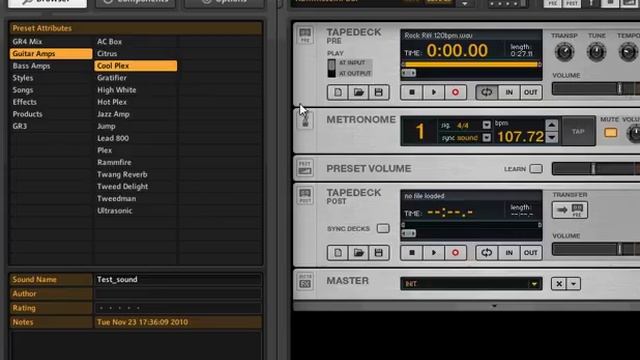
Task: Select Guitar Amps attribute
Action: pos(51,53)
